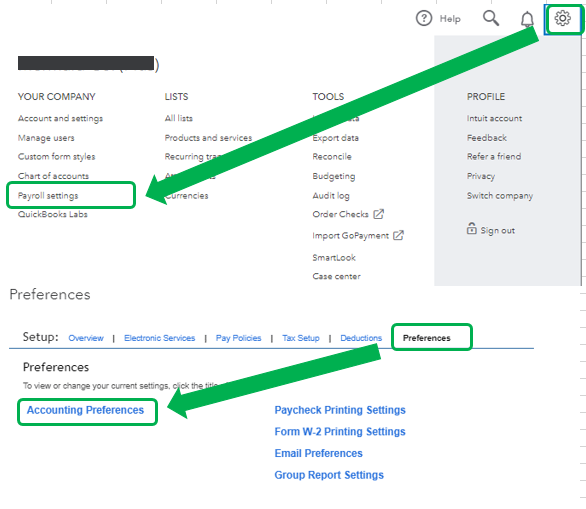Open Custom form styles
Image resolution: width=586 pixels, height=509 pixels.
(x=56, y=157)
